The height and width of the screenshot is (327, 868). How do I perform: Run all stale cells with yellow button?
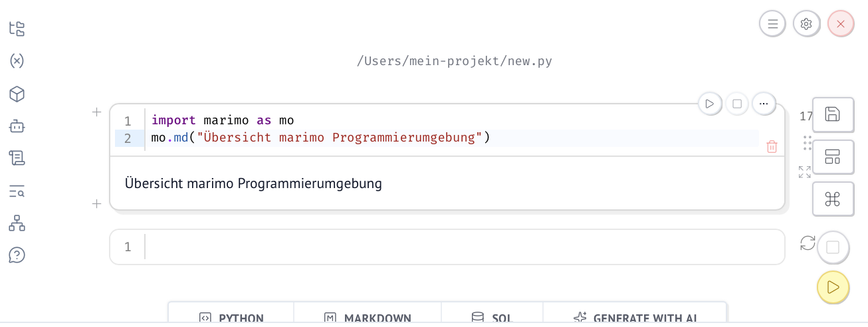click(x=833, y=287)
